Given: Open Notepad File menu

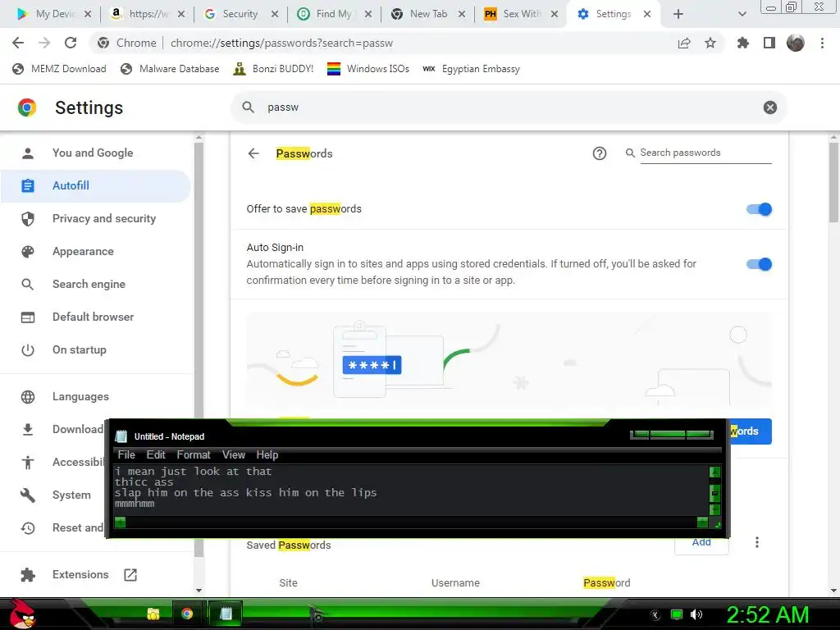Looking at the screenshot, I should (x=126, y=454).
